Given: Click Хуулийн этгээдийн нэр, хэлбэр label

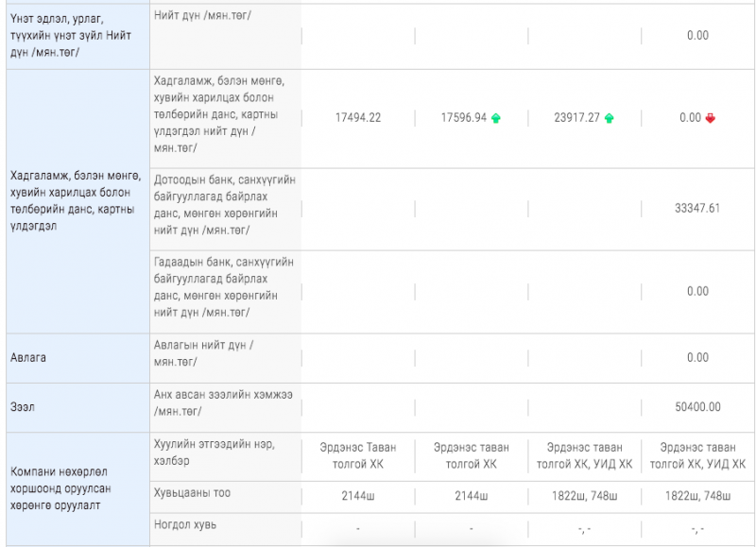Looking at the screenshot, I should (x=215, y=453).
